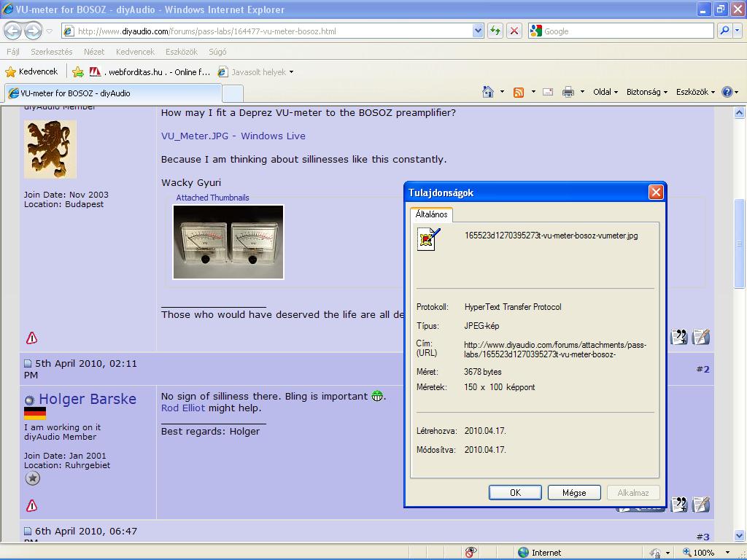Open the Biztonság dropdown menu

(x=647, y=92)
